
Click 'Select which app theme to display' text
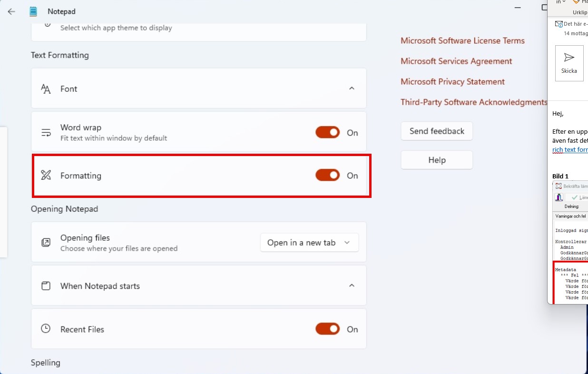(x=116, y=28)
